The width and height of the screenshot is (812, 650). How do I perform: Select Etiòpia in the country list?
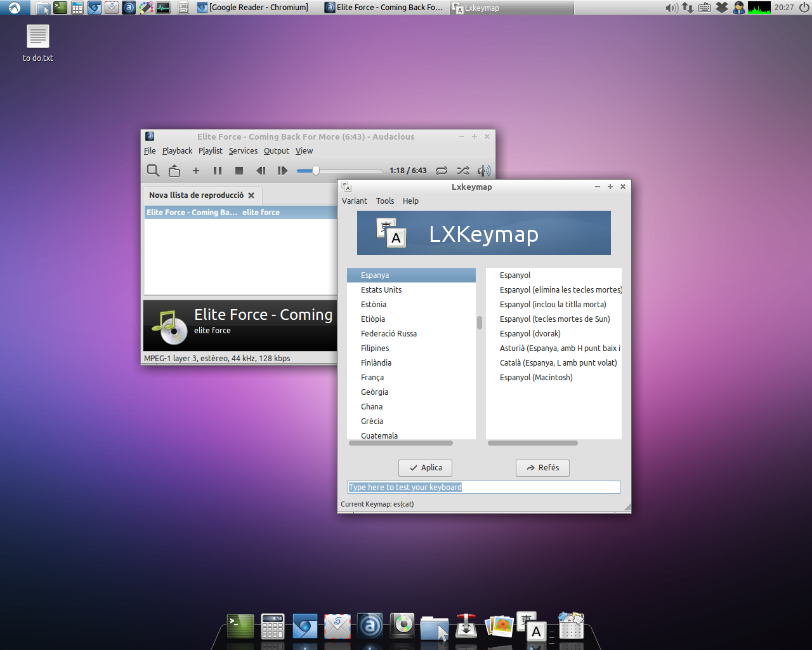click(x=411, y=319)
